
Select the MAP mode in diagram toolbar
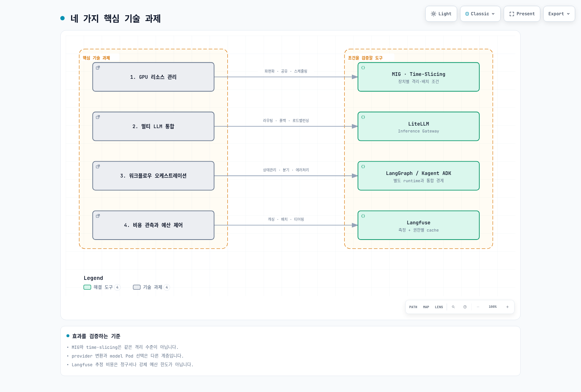(x=426, y=307)
